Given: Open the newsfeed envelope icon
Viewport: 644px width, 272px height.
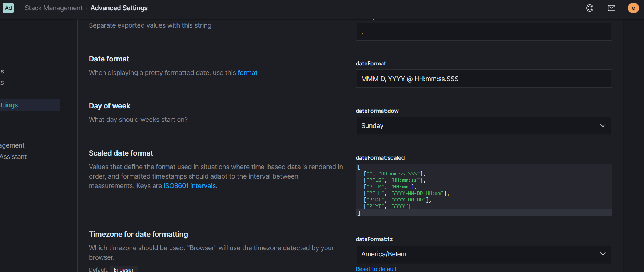Looking at the screenshot, I should pos(612,8).
